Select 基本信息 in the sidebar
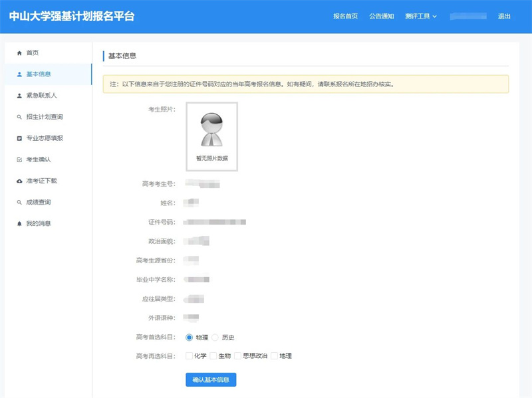This screenshot has width=532, height=398. point(48,74)
